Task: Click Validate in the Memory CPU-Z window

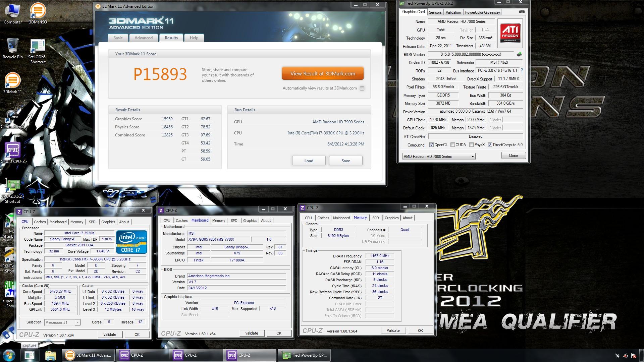Action: tap(393, 330)
